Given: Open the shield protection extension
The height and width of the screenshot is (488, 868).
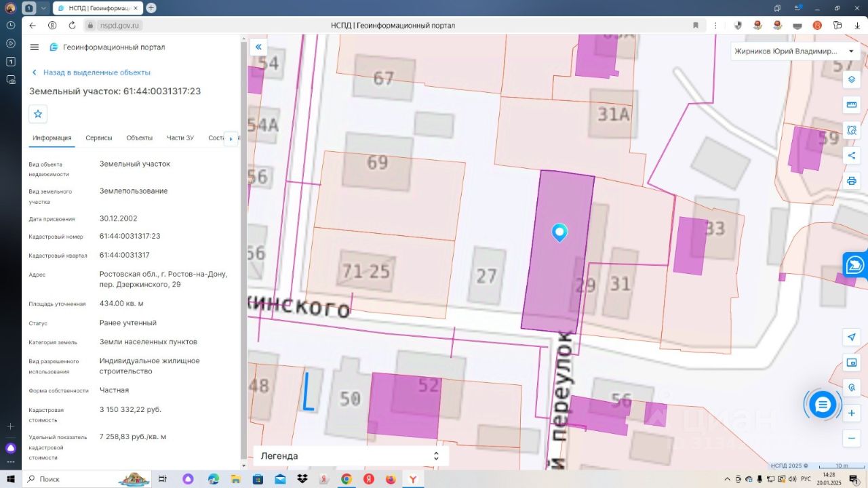Looking at the screenshot, I should [x=738, y=25].
